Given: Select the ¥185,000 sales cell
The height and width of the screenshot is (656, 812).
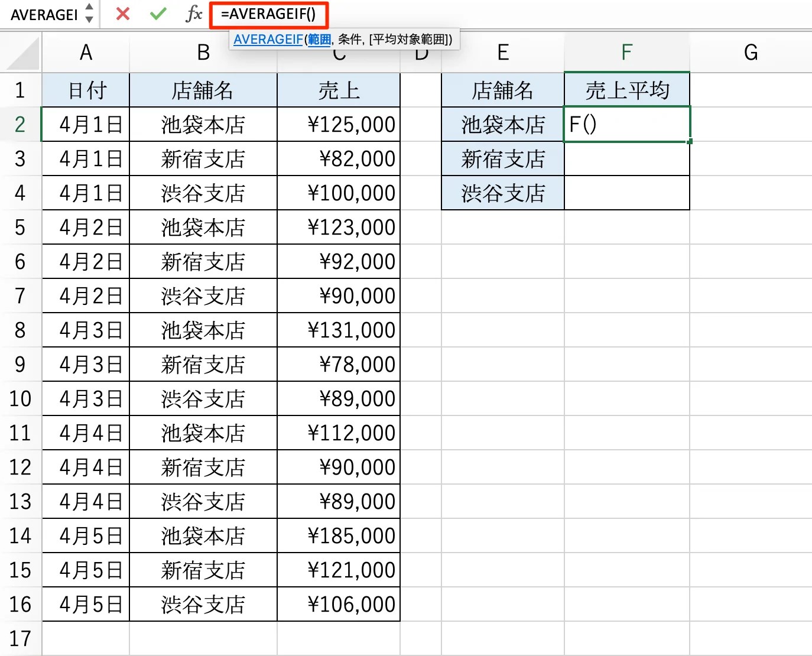Looking at the screenshot, I should (339, 536).
